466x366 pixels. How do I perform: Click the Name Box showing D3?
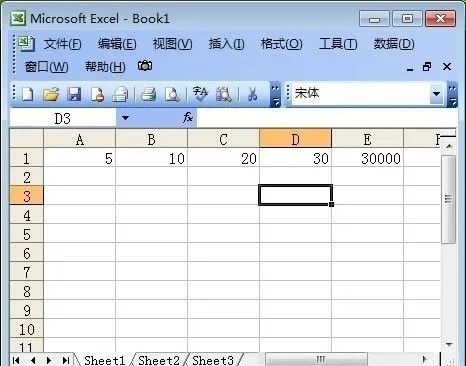(63, 118)
